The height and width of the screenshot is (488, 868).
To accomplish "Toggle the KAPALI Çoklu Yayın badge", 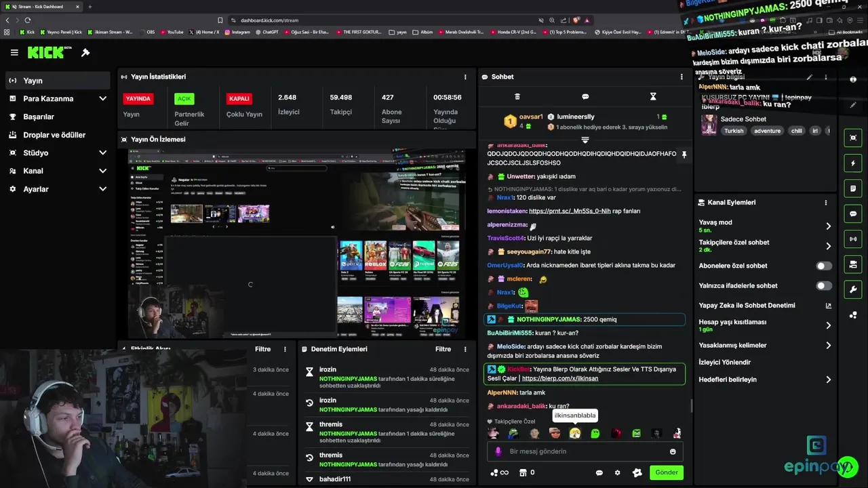I will coord(239,98).
